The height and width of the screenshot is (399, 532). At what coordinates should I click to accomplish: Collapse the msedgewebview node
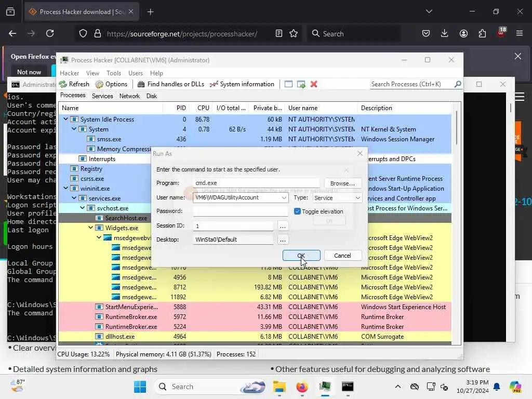click(99, 237)
